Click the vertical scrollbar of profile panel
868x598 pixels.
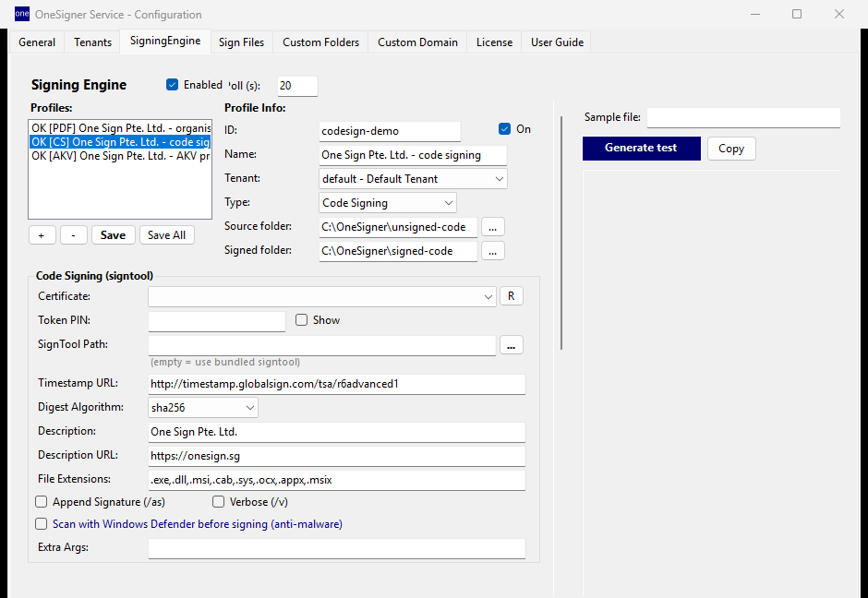tap(561, 233)
